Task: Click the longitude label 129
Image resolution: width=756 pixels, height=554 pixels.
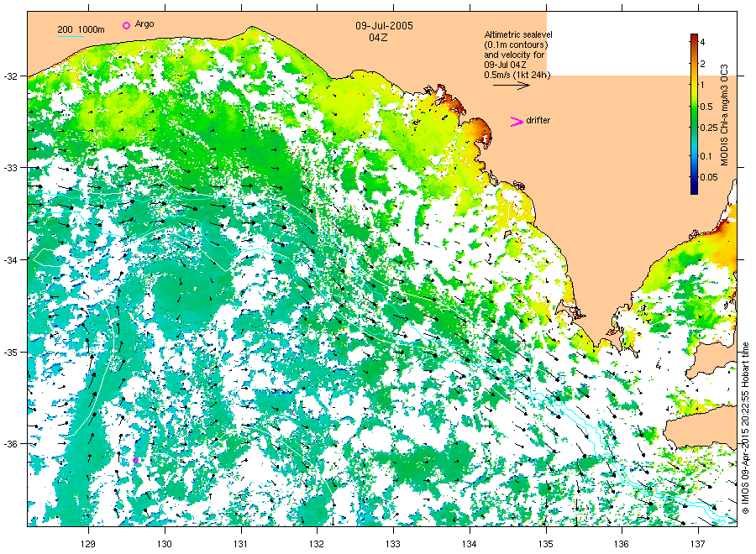Action: tap(87, 545)
